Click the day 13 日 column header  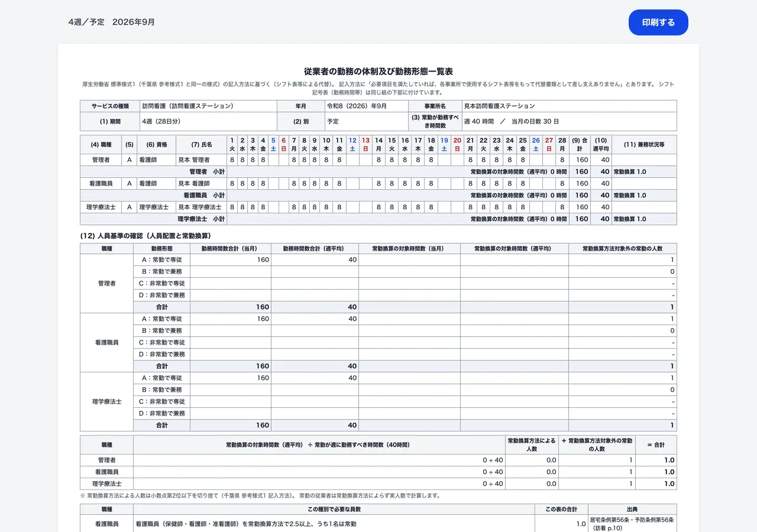365,145
